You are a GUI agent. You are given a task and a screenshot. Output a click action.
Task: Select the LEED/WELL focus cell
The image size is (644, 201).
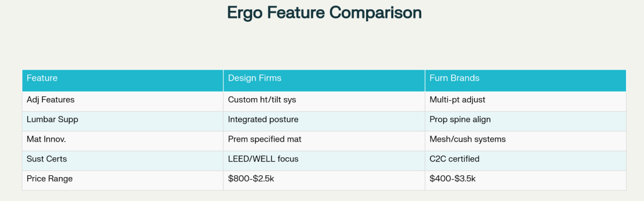click(324, 160)
